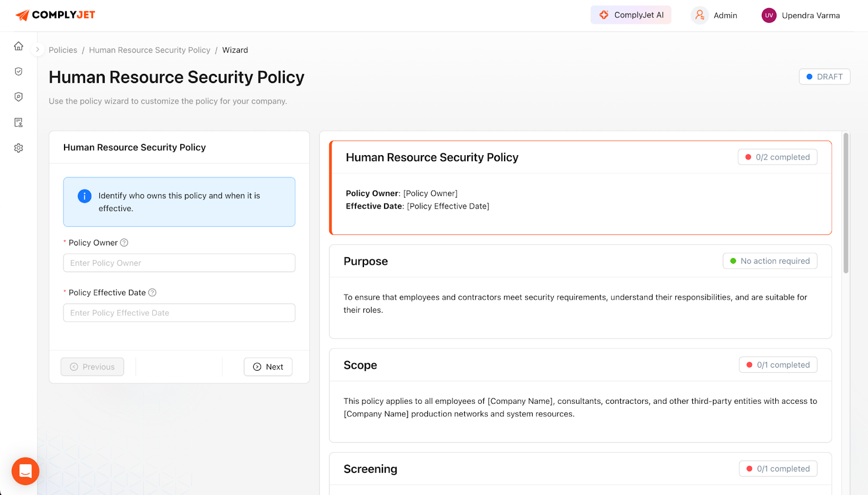This screenshot has height=495, width=868.
Task: Click the blue info icon
Action: pos(85,196)
